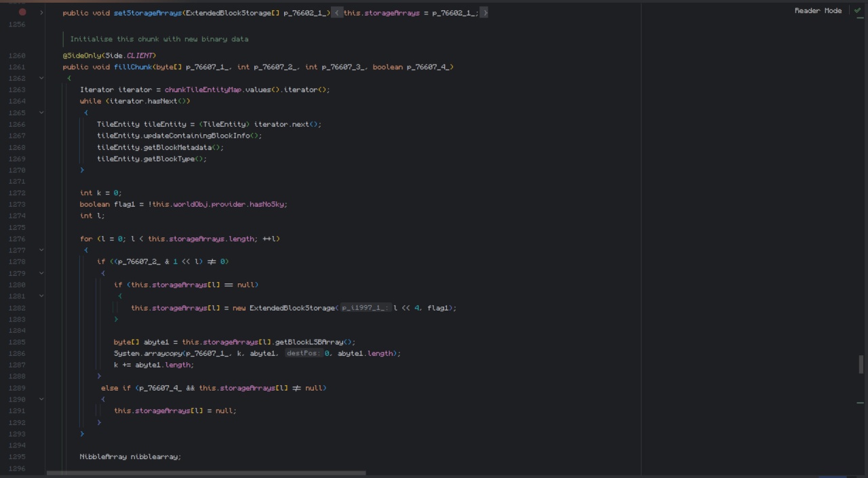This screenshot has height=478, width=868.
Task: Remove the red breakpoint on setStorageArrays line
Action: click(22, 12)
